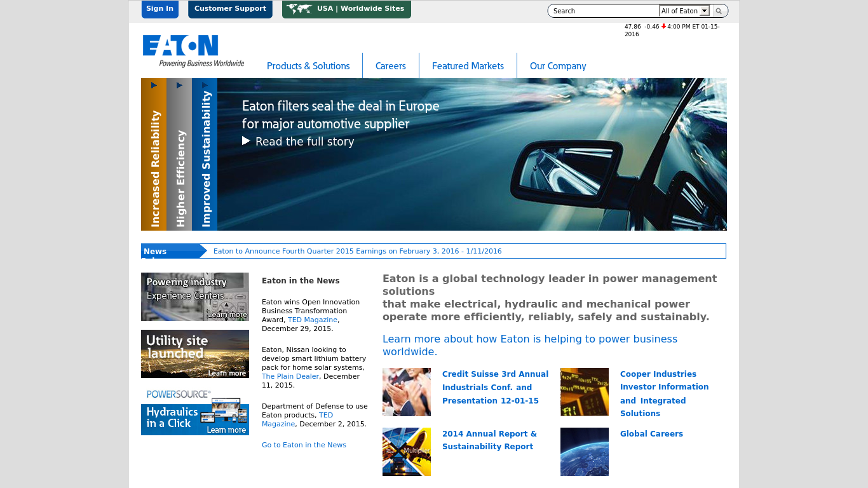Open the All of Eaton dropdown
Viewport: 868px width, 488px height.
coord(684,11)
